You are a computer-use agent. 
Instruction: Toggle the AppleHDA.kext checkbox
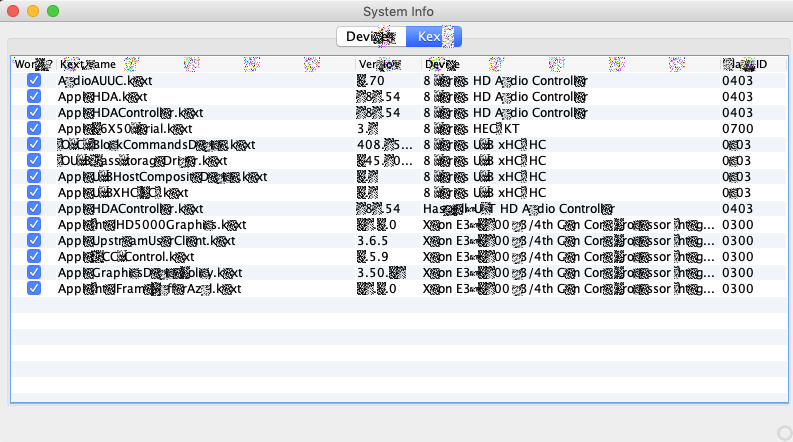(34, 97)
